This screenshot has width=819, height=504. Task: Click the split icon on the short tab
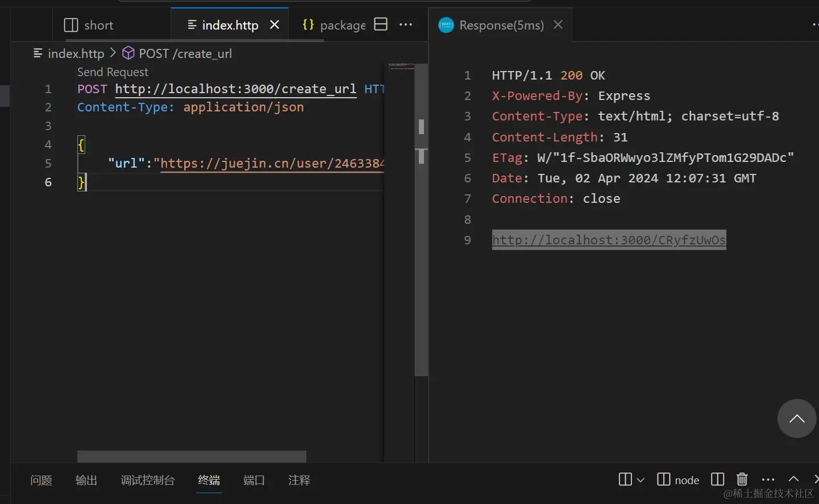point(71,25)
